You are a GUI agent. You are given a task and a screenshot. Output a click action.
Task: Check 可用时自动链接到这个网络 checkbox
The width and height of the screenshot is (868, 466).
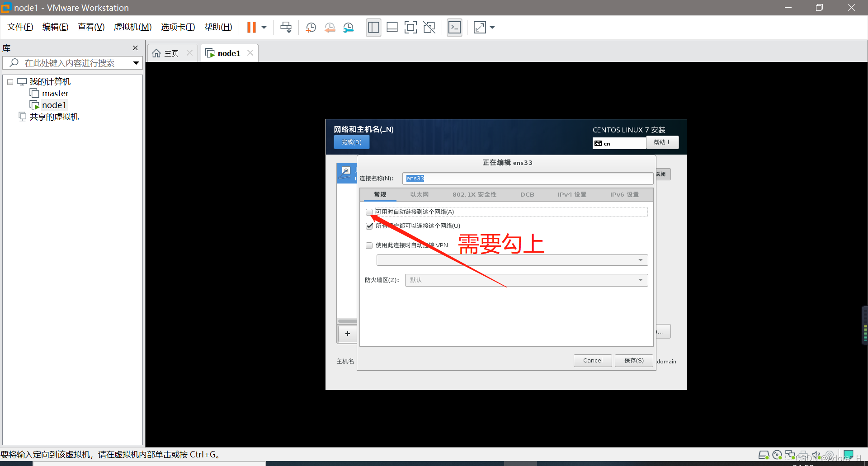point(369,212)
